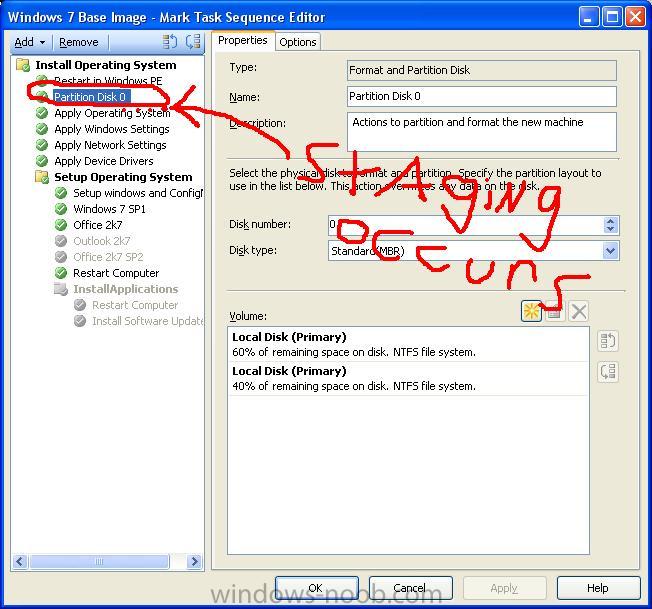The width and height of the screenshot is (652, 609).
Task: Select the 60% Local Disk (Primary) volume
Action: 408,345
